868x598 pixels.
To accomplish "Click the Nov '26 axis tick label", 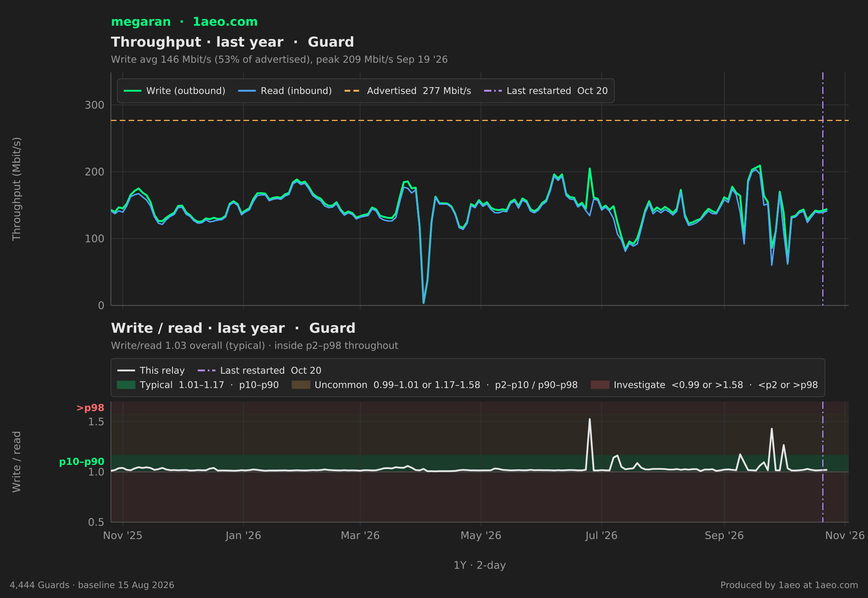I will click(845, 536).
